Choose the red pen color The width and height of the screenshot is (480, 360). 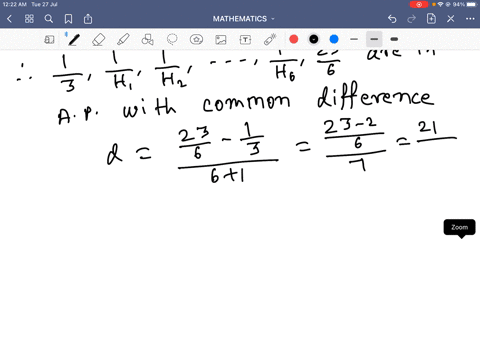click(294, 39)
